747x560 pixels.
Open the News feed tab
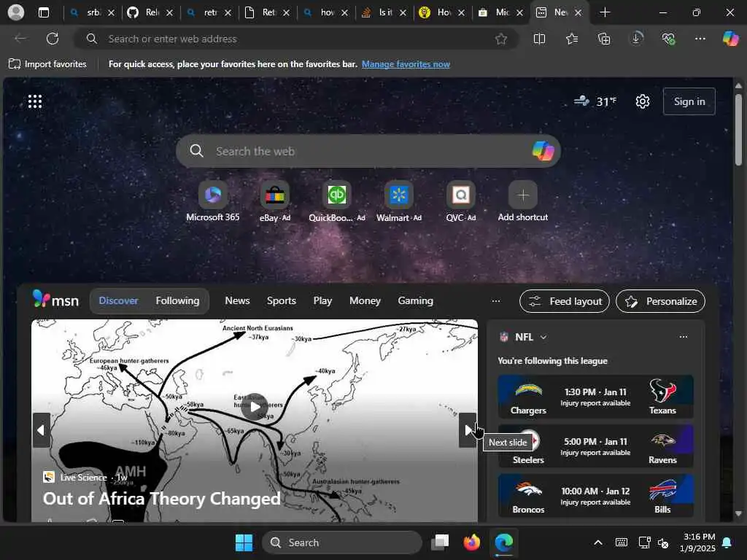click(x=237, y=300)
